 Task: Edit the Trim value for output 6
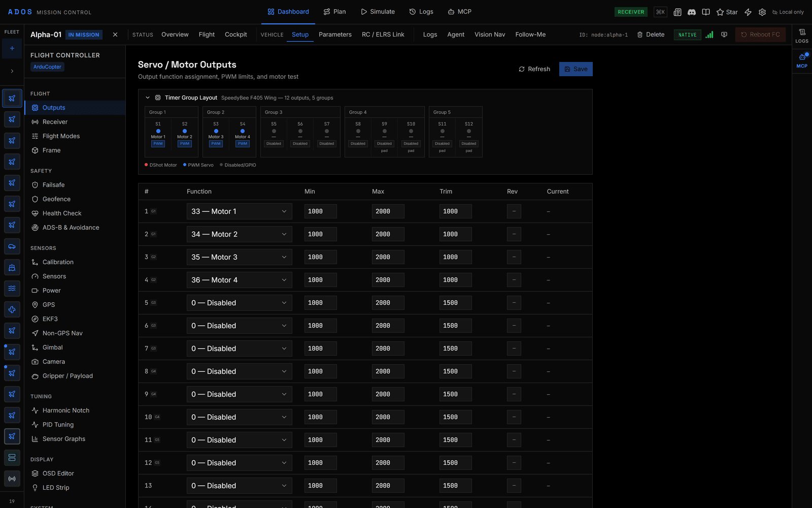[455, 326]
